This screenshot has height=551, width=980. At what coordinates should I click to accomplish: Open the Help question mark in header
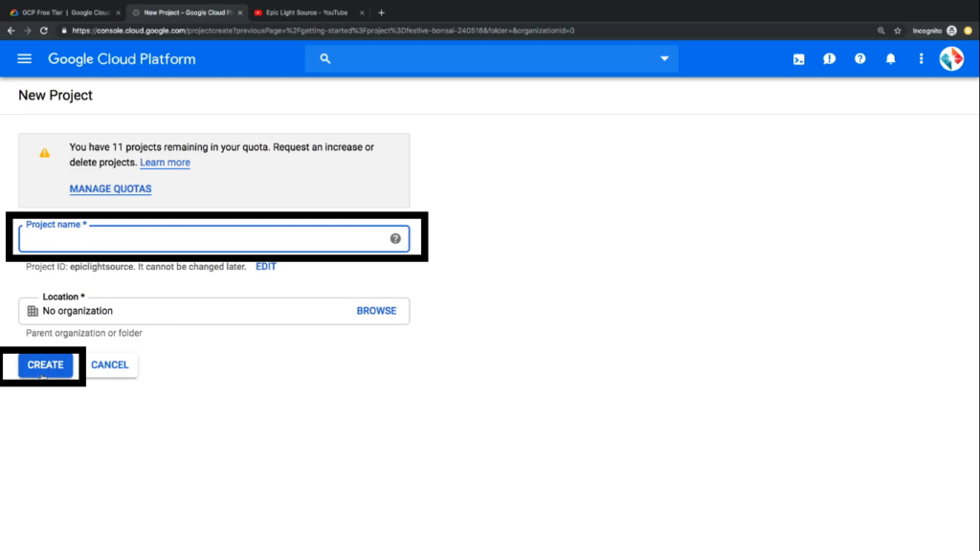point(860,58)
